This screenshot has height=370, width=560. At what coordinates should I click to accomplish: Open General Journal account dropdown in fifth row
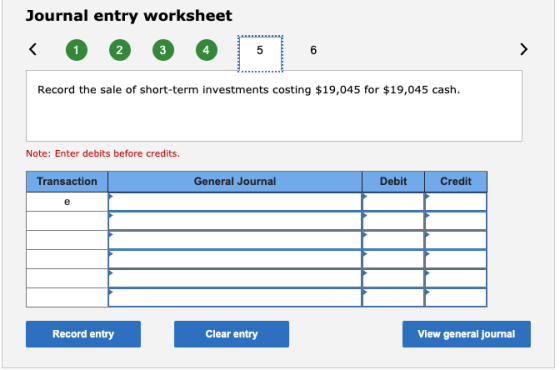(x=235, y=278)
